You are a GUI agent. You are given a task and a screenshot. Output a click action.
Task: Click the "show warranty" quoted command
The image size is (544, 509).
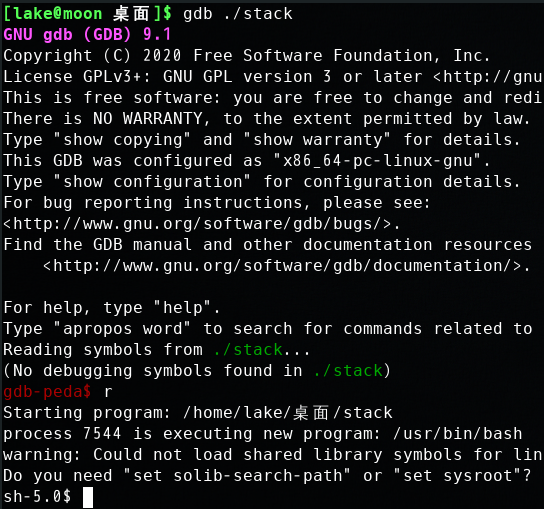[317, 140]
